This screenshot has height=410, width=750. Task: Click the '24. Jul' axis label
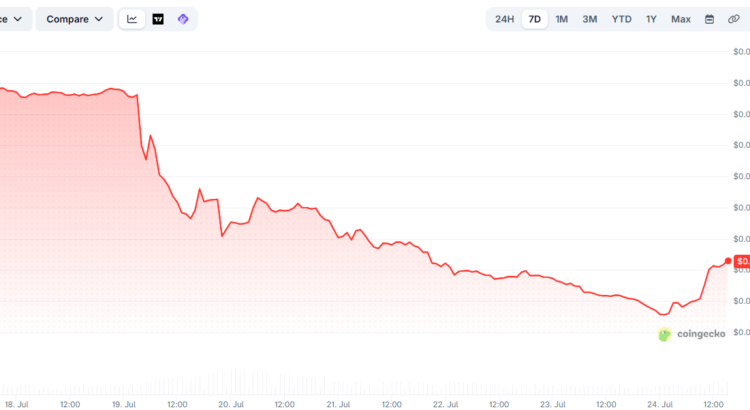(660, 404)
